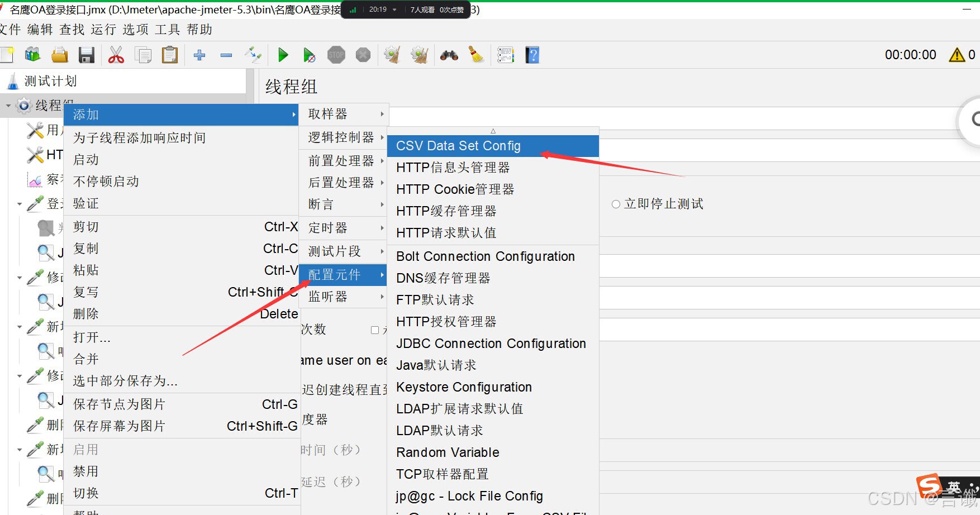This screenshot has height=515, width=980.
Task: Click the scroll-up arrow above config list
Action: pyautogui.click(x=493, y=131)
